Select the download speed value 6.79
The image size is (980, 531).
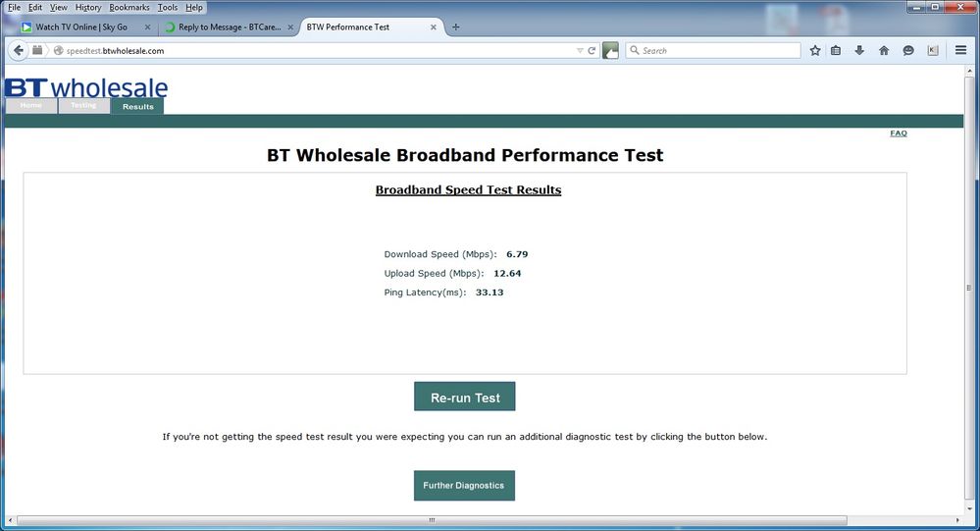(x=517, y=254)
